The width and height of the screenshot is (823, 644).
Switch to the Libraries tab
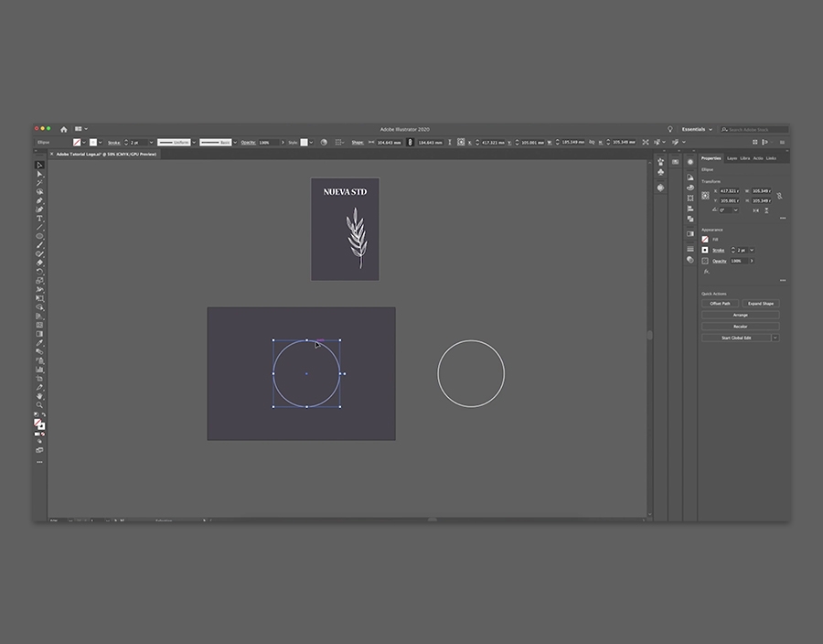point(744,158)
